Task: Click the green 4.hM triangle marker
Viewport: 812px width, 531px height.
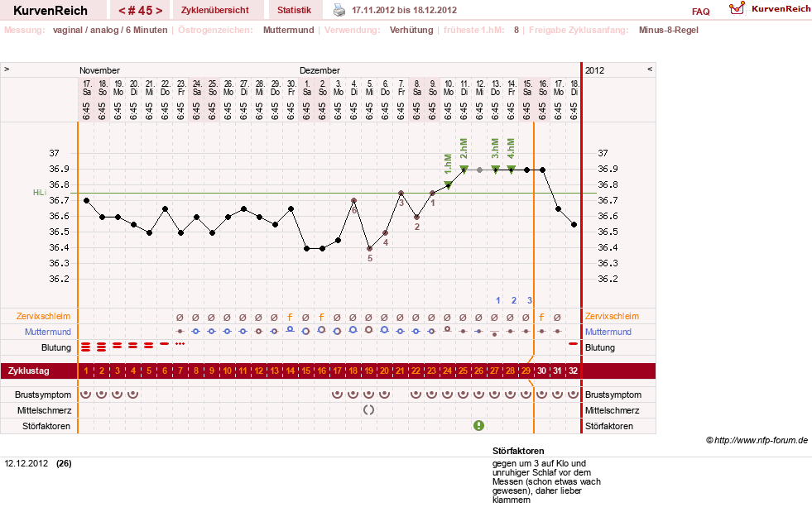Action: [x=512, y=170]
